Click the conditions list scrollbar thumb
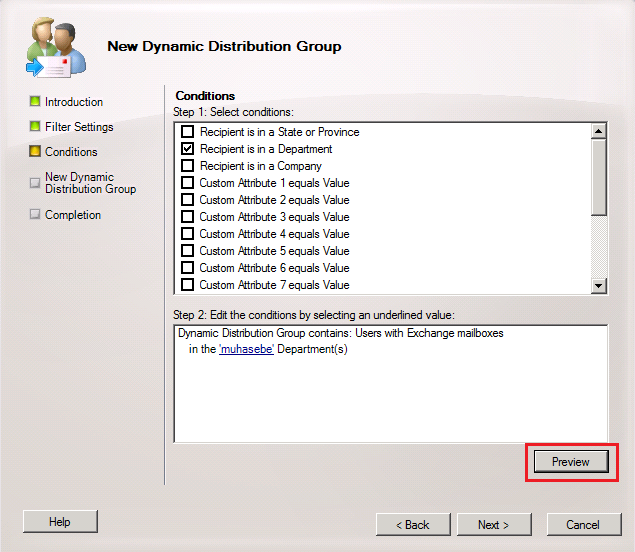635x552 pixels. pos(599,175)
